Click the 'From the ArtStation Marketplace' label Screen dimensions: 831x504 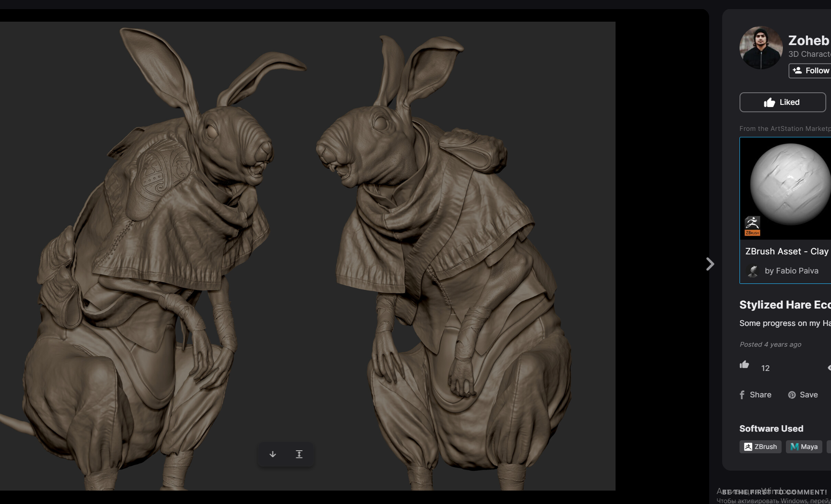tap(785, 129)
